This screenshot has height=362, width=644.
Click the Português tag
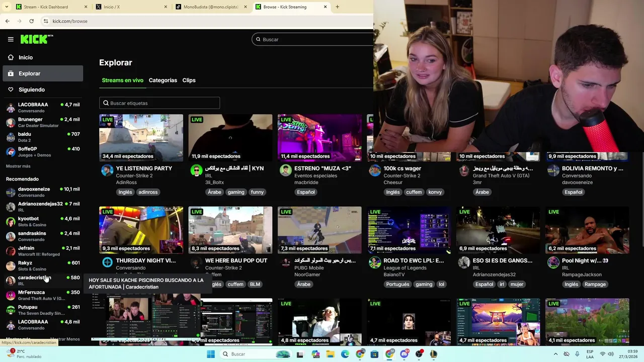[x=397, y=284]
